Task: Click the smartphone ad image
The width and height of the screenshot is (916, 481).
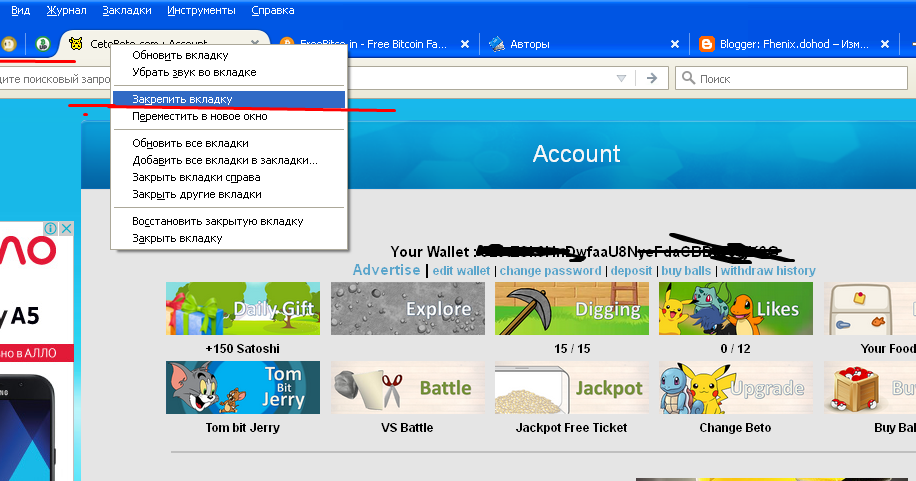Action: 26,428
